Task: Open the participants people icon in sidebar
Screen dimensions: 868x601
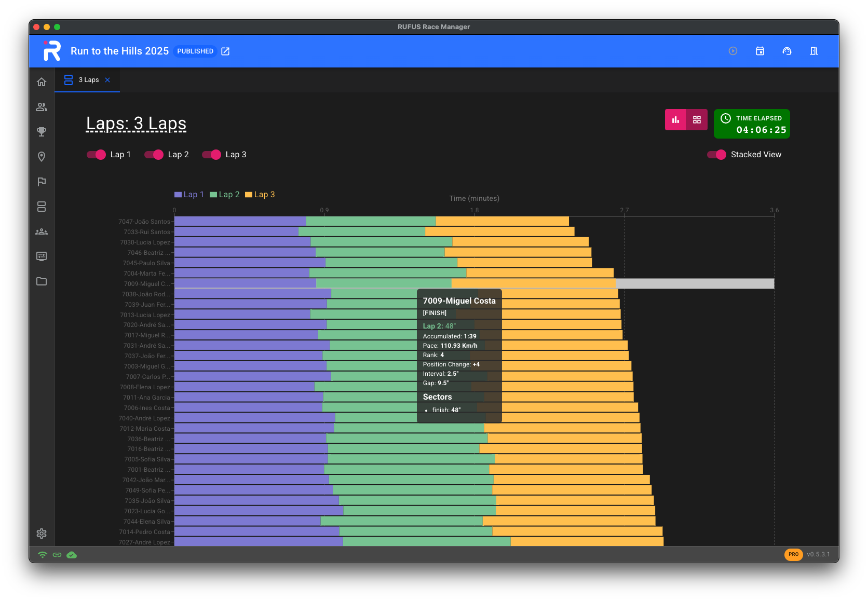Action: 42,107
